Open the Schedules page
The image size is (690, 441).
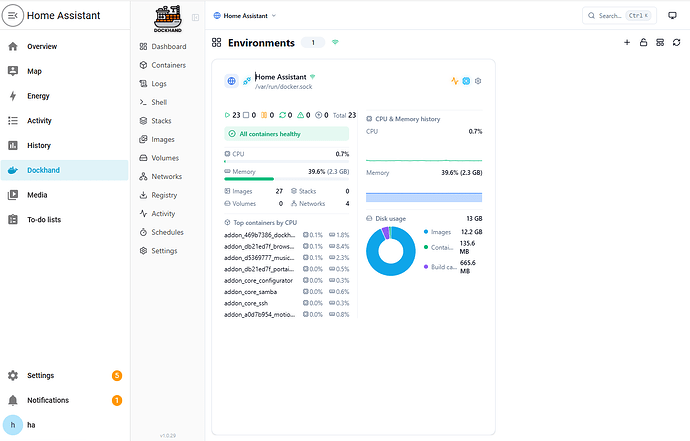point(161,232)
